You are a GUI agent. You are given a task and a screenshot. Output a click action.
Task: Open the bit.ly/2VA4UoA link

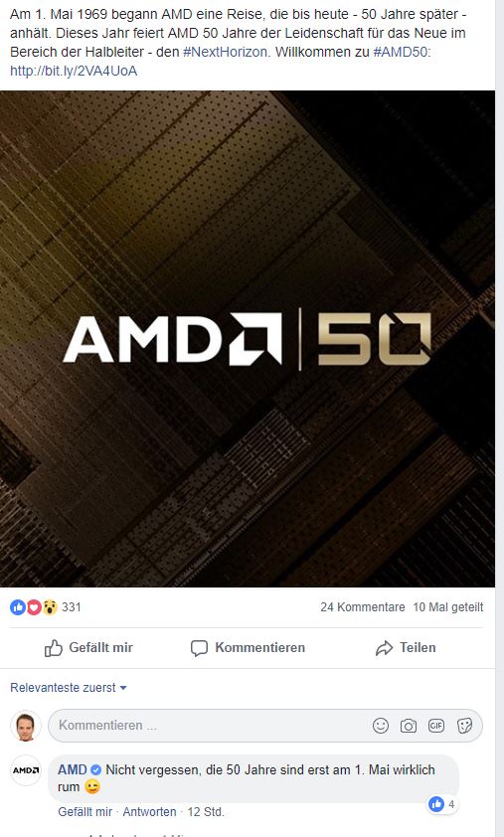[x=74, y=71]
